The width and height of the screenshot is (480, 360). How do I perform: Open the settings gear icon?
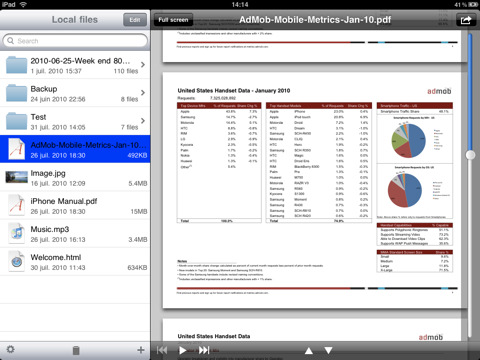(11, 349)
